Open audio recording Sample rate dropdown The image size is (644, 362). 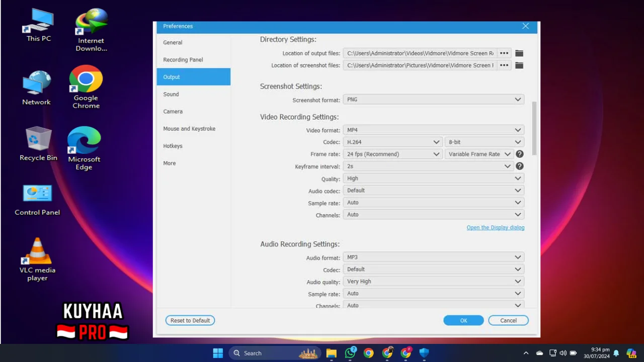pos(434,294)
